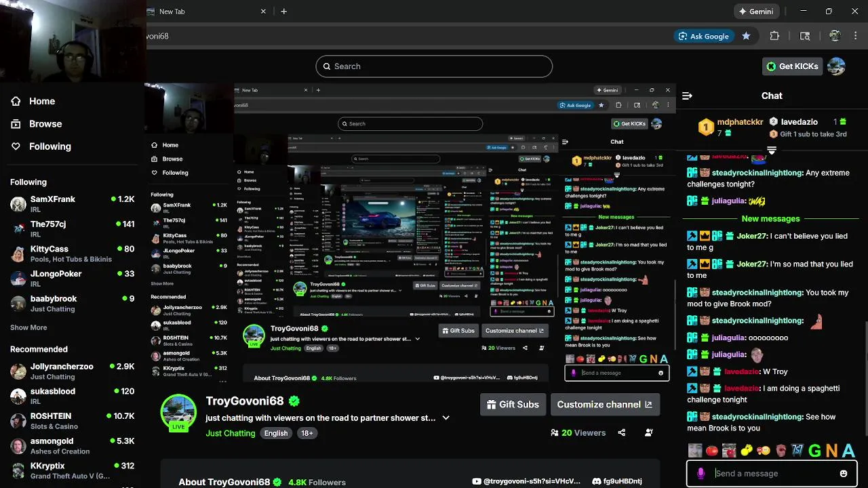
Task: Open sukasblood in Recommended list
Action: 73,396
